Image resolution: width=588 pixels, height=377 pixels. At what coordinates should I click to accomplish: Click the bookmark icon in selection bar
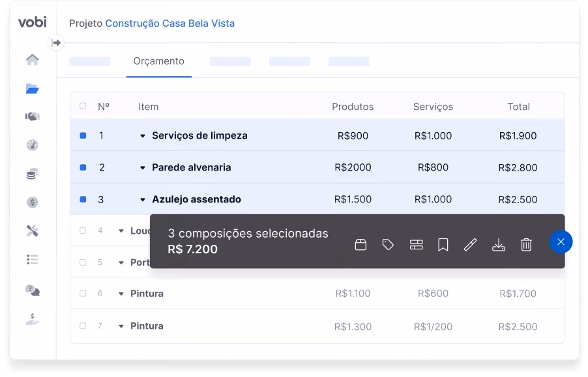[443, 245]
